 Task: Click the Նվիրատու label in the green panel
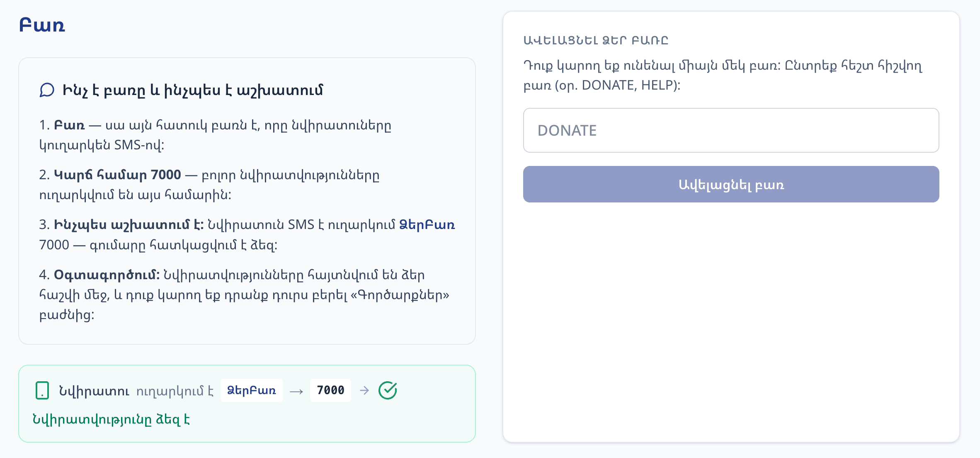click(x=93, y=390)
